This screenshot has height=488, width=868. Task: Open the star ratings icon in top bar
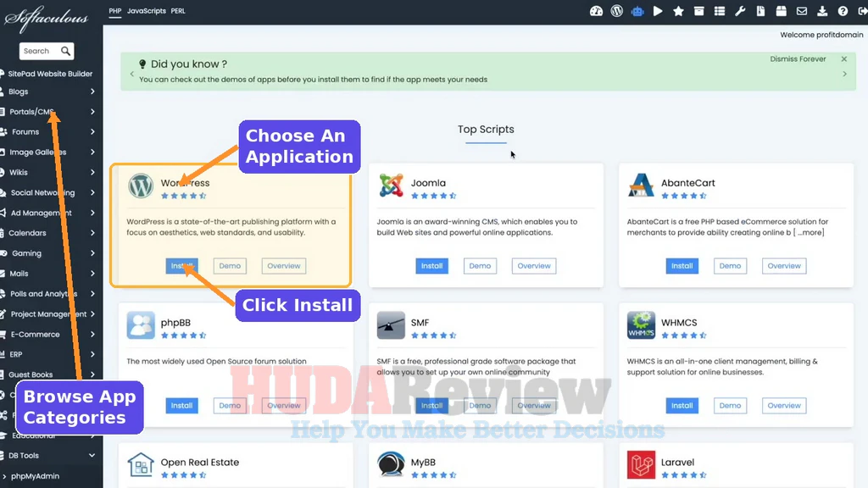pos(678,11)
